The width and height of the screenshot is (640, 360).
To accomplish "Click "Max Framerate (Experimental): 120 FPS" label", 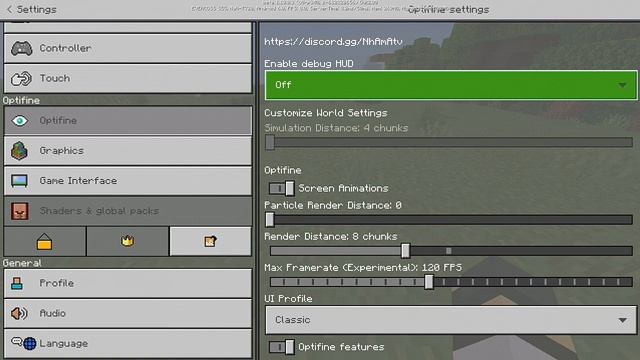I will pos(363,267).
